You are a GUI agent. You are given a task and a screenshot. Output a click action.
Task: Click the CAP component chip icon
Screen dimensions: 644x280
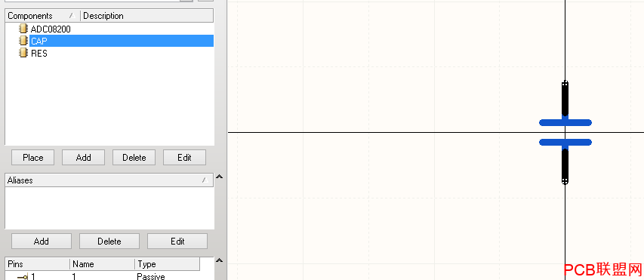pyautogui.click(x=23, y=41)
